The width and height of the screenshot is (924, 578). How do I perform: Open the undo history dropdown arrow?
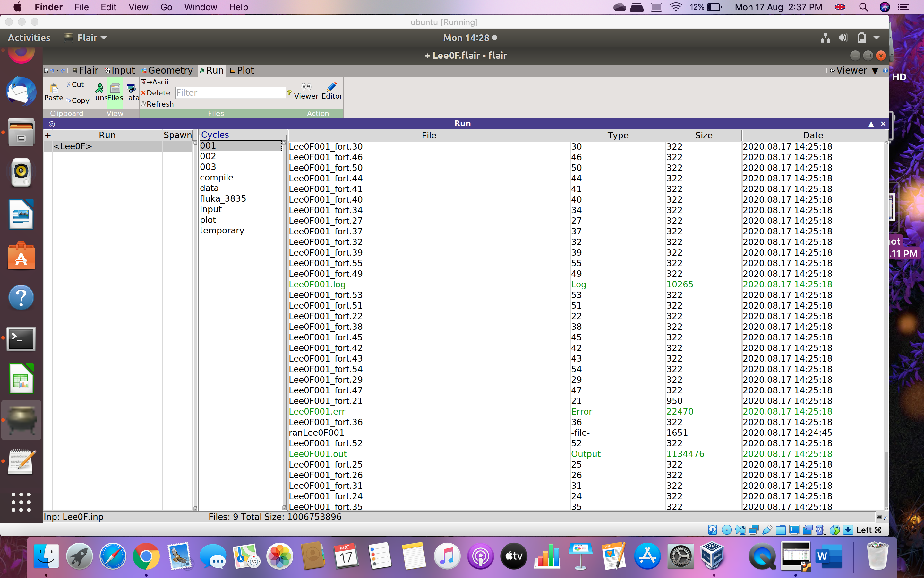point(58,70)
